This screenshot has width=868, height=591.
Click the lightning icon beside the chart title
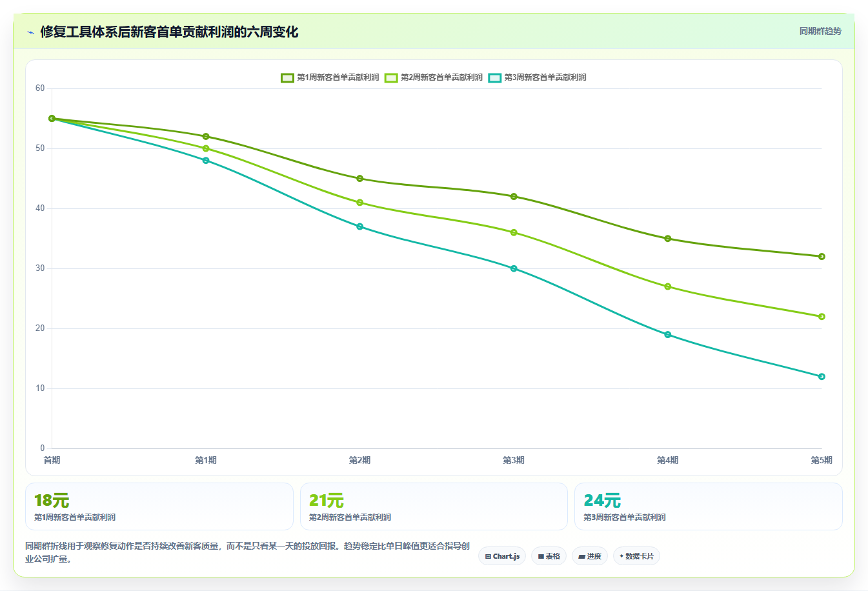[30, 32]
